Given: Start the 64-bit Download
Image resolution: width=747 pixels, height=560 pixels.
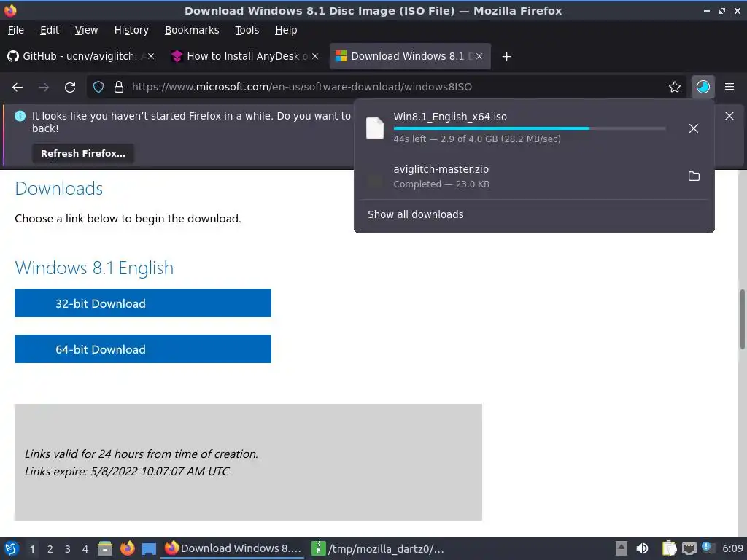Looking at the screenshot, I should click(x=143, y=349).
